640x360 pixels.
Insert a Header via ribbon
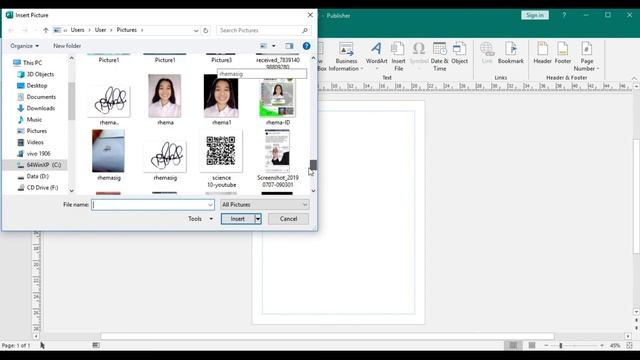tap(542, 53)
